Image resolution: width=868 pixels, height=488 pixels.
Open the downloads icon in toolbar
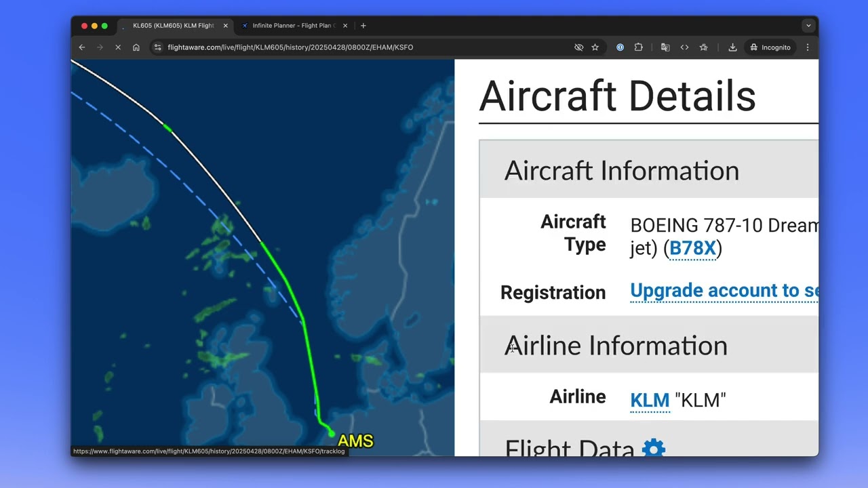tap(732, 47)
